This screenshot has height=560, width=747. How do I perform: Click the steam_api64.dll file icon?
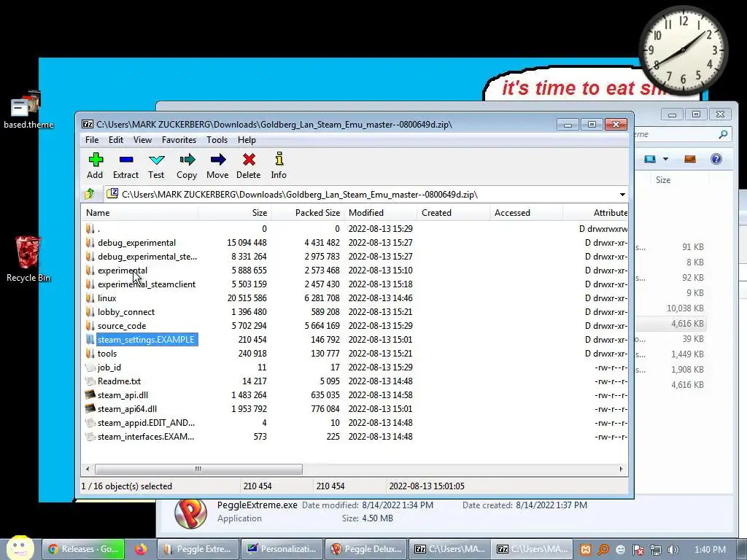(x=90, y=408)
